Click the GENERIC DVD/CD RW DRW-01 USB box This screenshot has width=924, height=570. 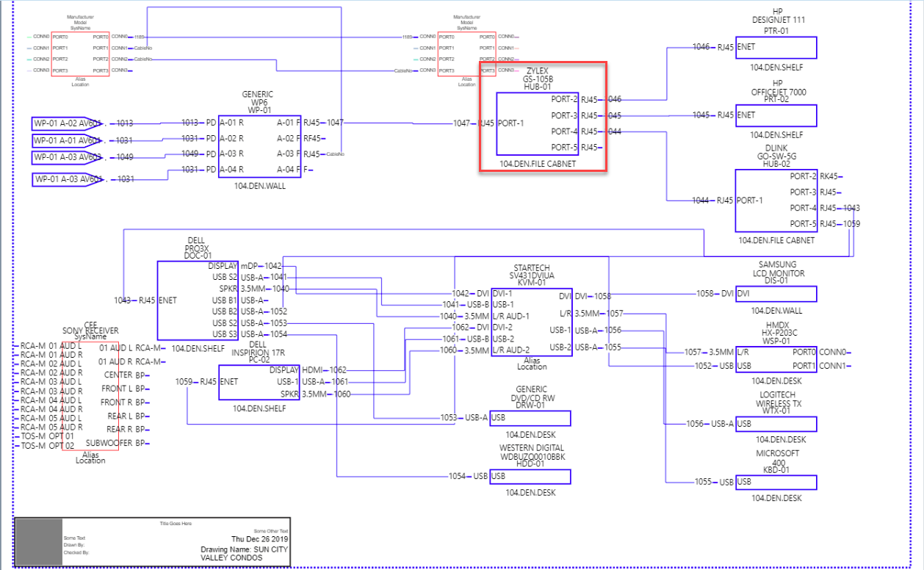530,418
